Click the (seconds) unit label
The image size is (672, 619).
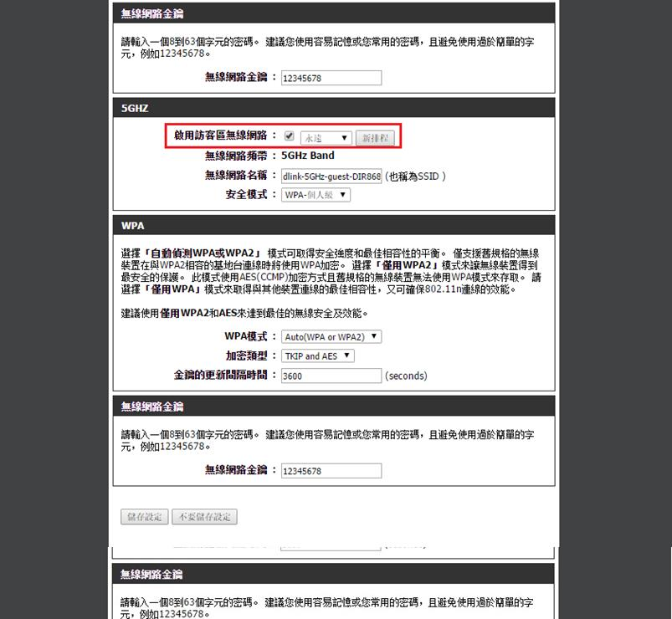(x=406, y=376)
